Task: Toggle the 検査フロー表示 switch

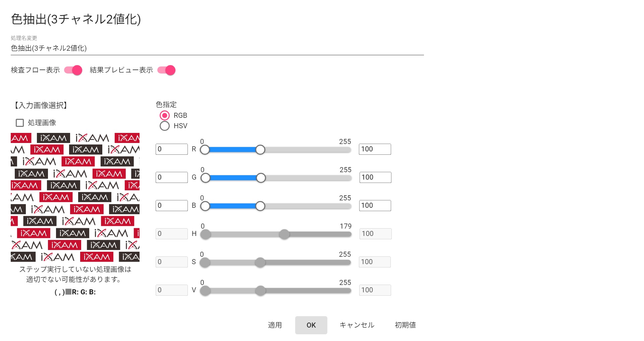Action: [x=73, y=70]
